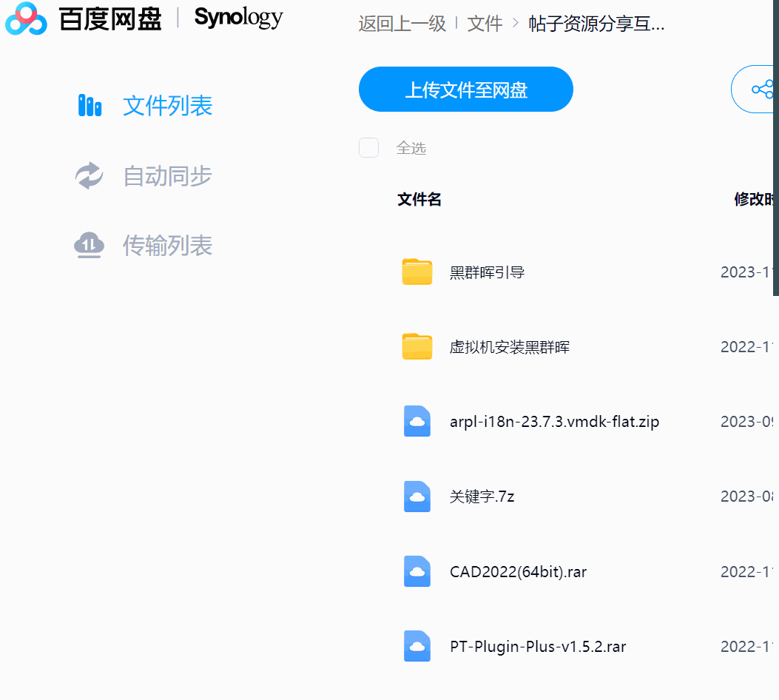Screen dimensions: 779x700
Task: Click 上传文件至网盘 upload button
Action: tap(466, 90)
